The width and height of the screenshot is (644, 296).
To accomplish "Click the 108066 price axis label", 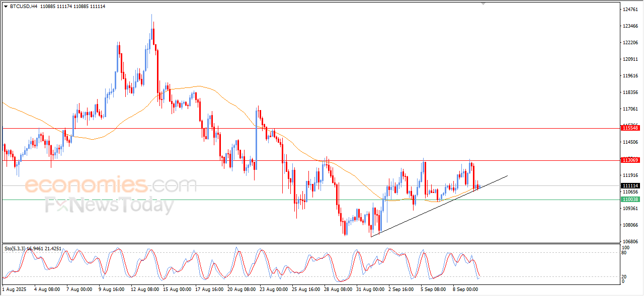I will 630,225.
